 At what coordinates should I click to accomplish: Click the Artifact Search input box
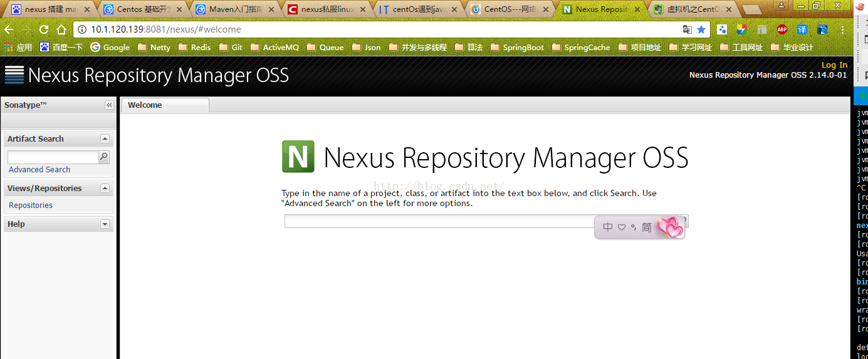(x=53, y=157)
